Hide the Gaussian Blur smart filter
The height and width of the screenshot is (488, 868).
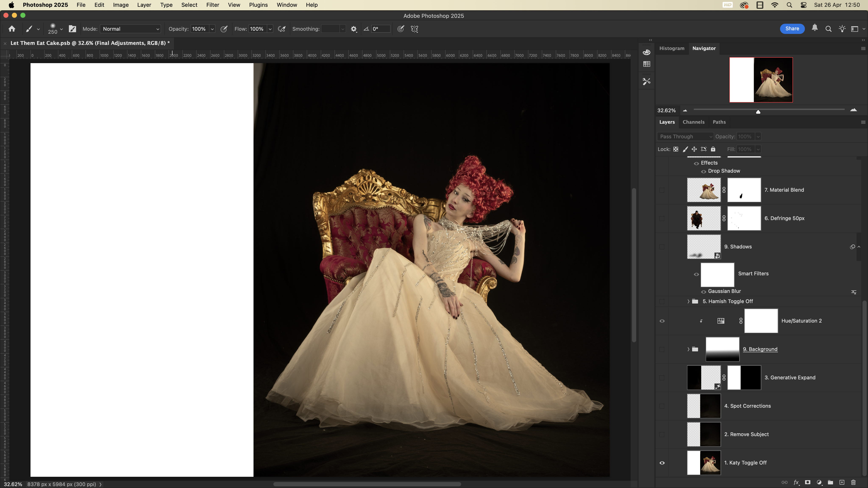[x=704, y=292]
